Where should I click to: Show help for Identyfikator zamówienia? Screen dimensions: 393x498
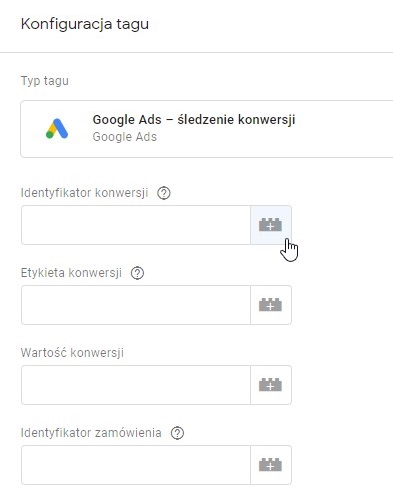click(x=177, y=433)
